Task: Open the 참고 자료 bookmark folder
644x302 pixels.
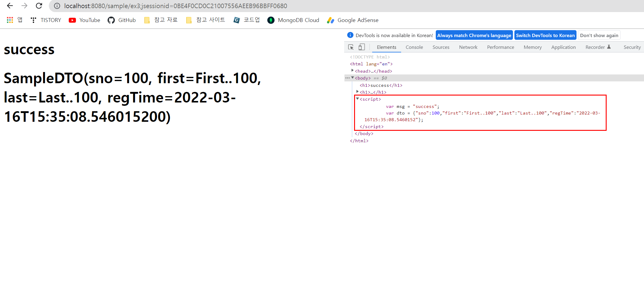Action: pyautogui.click(x=161, y=20)
